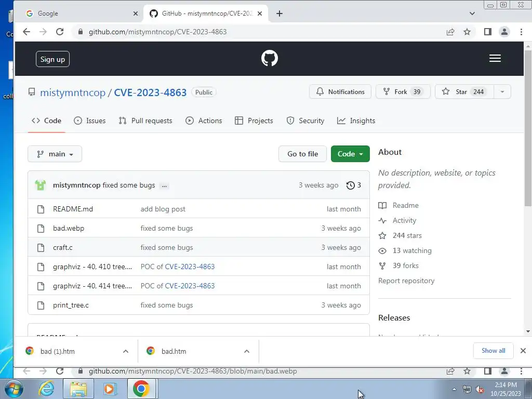Viewport: 532px width, 399px height.
Task: Open the craft.c file
Action: coord(63,248)
